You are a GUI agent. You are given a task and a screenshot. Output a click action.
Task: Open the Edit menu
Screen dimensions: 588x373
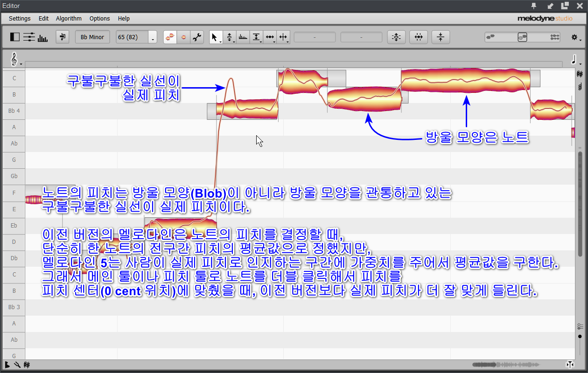[43, 19]
